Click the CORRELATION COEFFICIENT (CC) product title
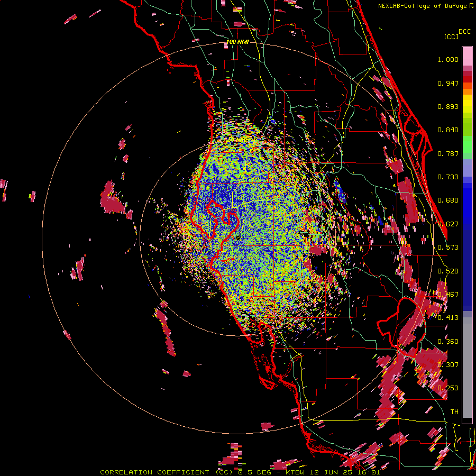Image resolution: width=476 pixels, height=476 pixels. [167, 472]
